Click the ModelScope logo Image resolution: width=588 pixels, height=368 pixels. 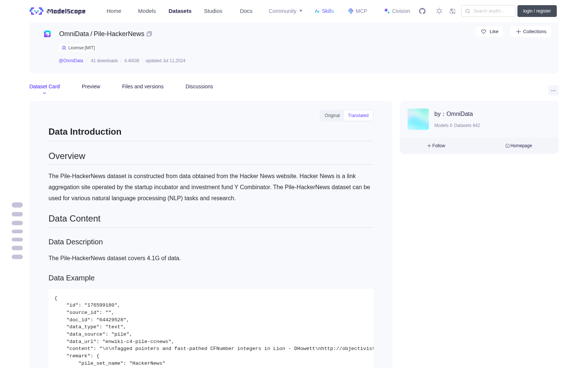(58, 11)
